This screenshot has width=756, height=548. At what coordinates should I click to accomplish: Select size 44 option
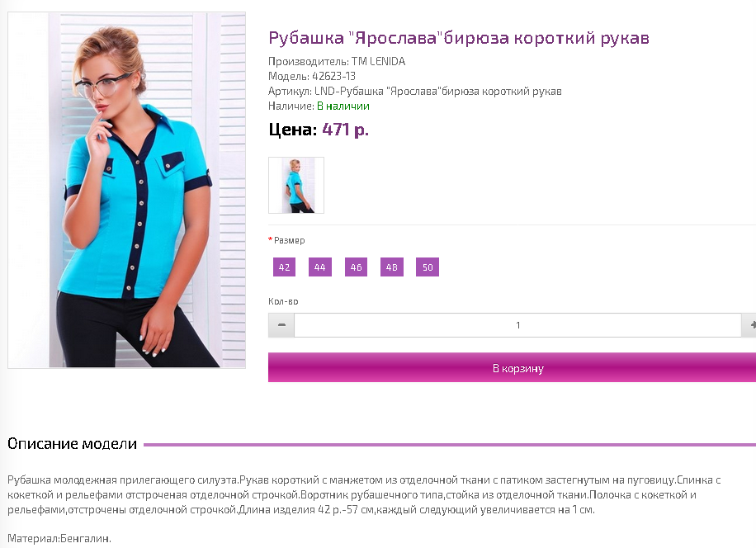click(x=320, y=267)
